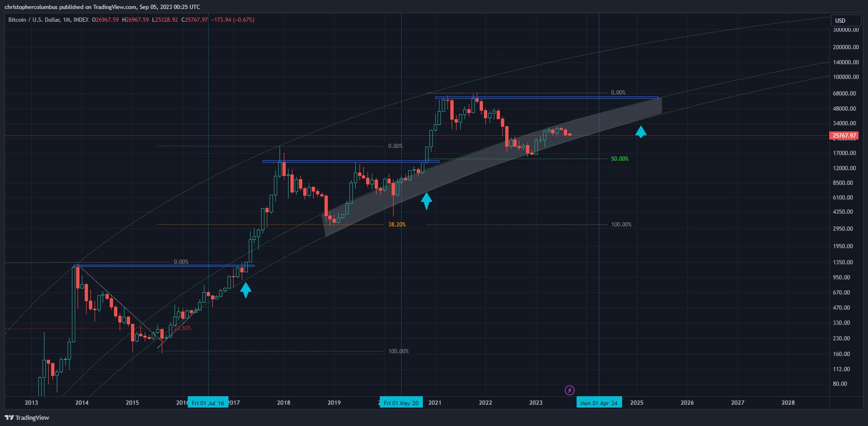Click the 2013 label on the time axis
This screenshot has height=426, width=868.
[x=31, y=403]
